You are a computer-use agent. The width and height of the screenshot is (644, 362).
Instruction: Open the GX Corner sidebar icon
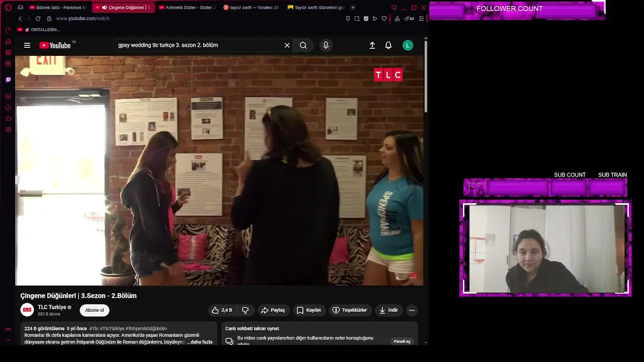[x=8, y=329]
